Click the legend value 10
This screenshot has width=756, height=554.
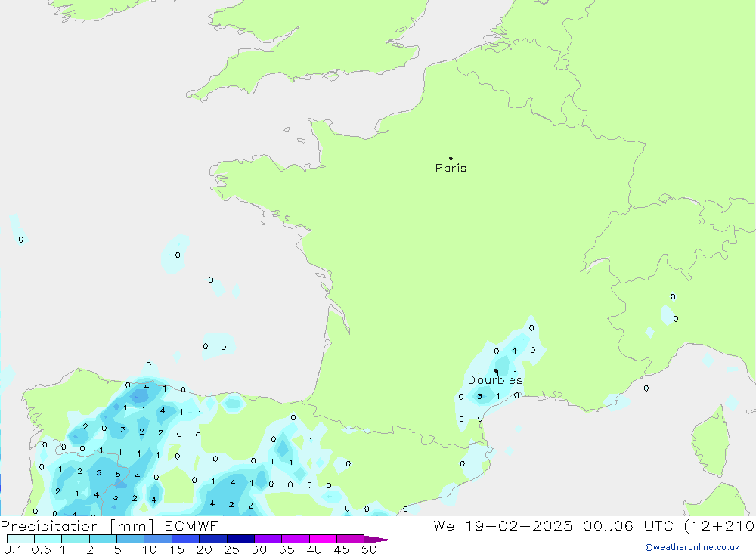[x=150, y=549]
